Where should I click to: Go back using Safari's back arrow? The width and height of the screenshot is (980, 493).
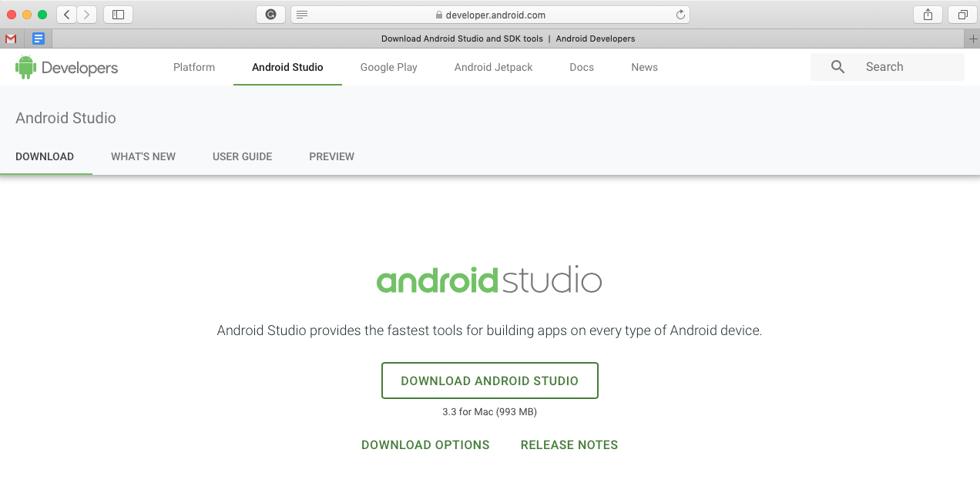[x=67, y=15]
